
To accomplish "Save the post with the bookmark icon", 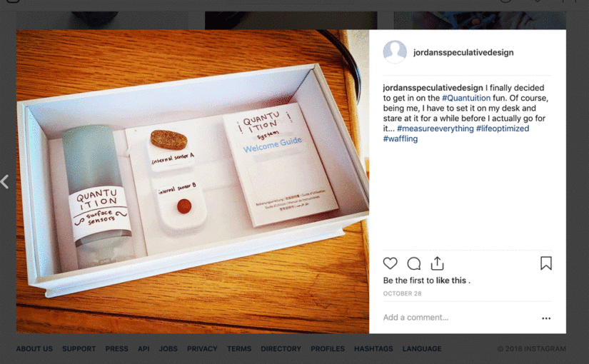I will pos(545,263).
